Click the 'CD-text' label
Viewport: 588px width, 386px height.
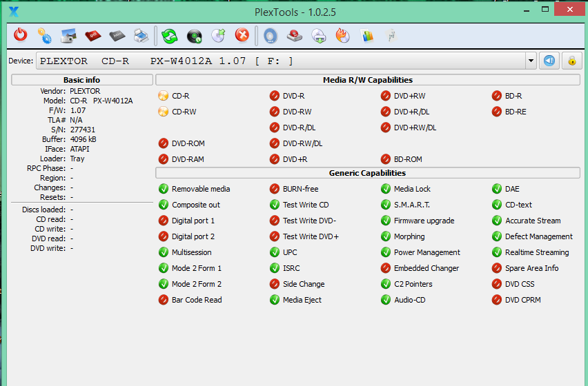click(518, 205)
